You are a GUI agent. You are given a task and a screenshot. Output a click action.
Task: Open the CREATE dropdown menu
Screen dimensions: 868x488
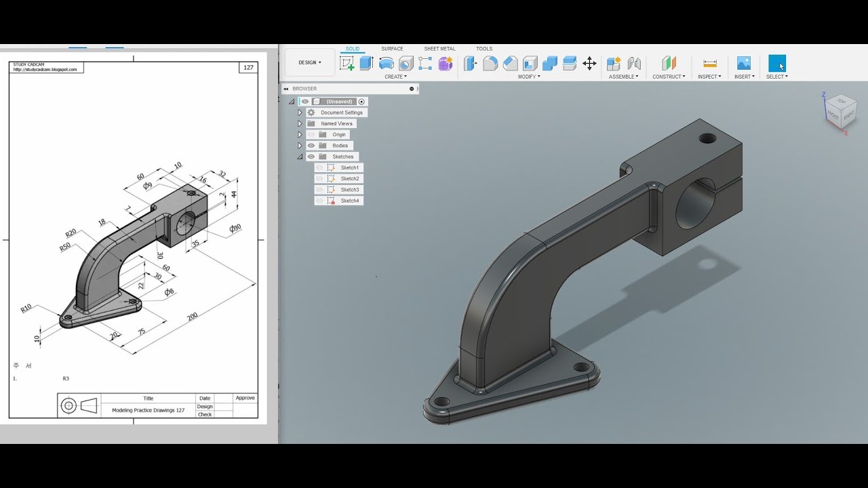[395, 77]
